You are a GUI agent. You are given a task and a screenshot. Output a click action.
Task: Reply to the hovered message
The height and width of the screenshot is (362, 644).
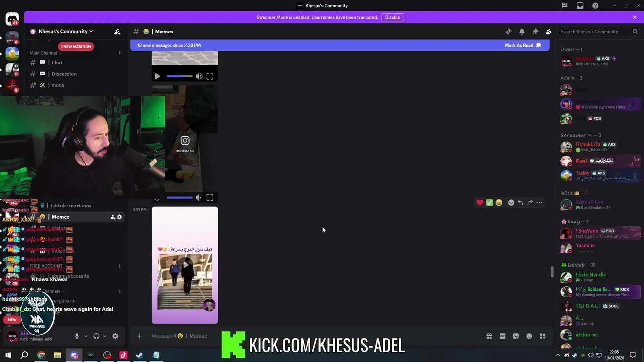coord(520,202)
